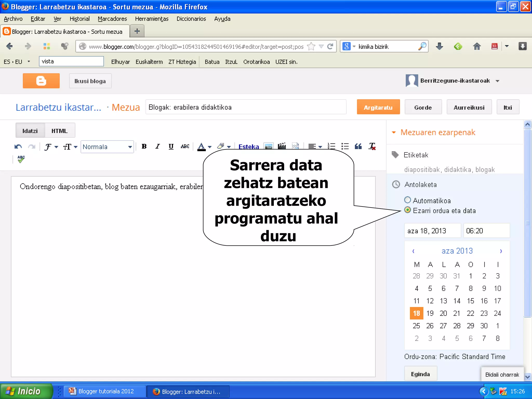The width and height of the screenshot is (532, 399).
Task: Select the Automatikoa radio option
Action: click(408, 200)
